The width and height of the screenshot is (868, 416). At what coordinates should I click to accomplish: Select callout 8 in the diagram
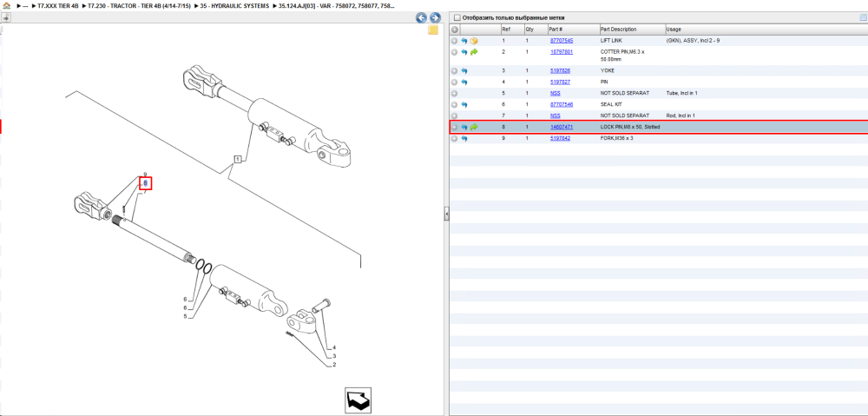click(x=145, y=183)
